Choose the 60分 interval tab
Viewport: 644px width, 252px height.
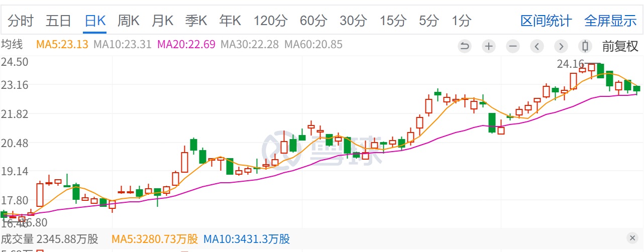pos(313,21)
